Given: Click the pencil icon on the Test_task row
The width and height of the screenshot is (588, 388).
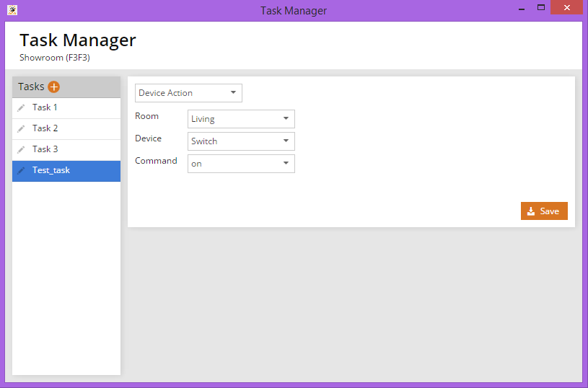Looking at the screenshot, I should (22, 171).
